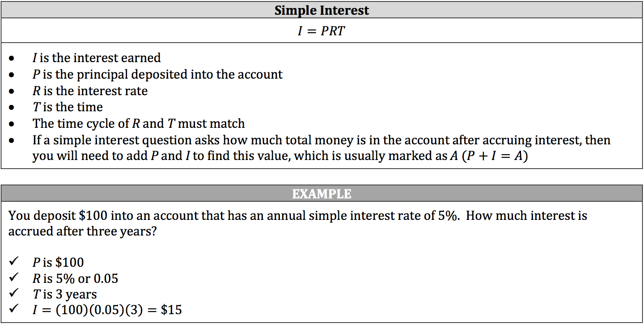Click the text "The time cycle of R and T must match"
The height and width of the screenshot is (324, 644).
(x=139, y=124)
